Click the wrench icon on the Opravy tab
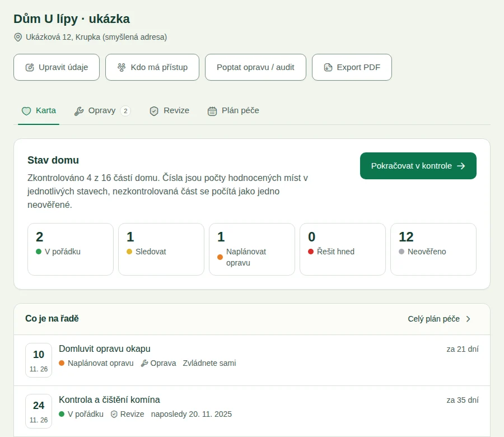504x437 pixels. pos(79,111)
